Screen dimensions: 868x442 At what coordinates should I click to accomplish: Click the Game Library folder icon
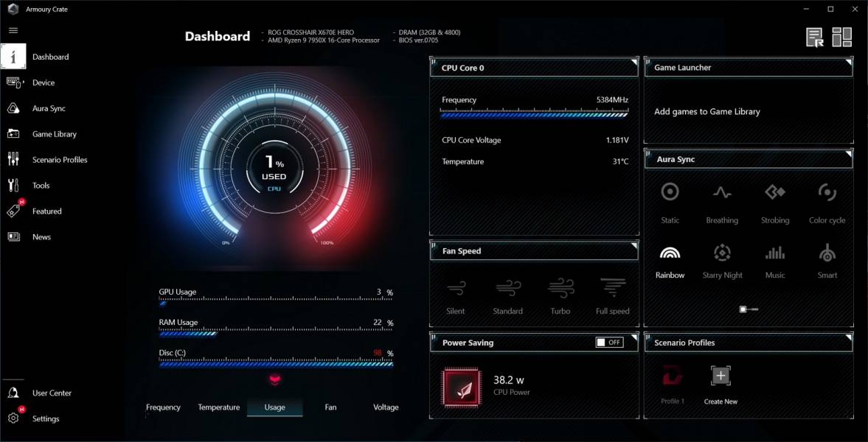pos(13,134)
